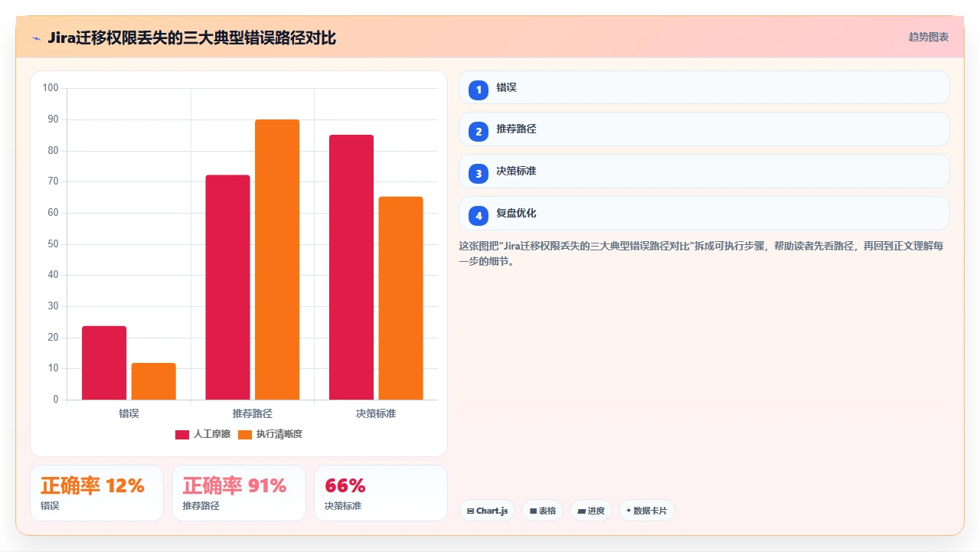This screenshot has width=980, height=552.
Task: Click the header icon beside the Jira title
Action: click(36, 38)
